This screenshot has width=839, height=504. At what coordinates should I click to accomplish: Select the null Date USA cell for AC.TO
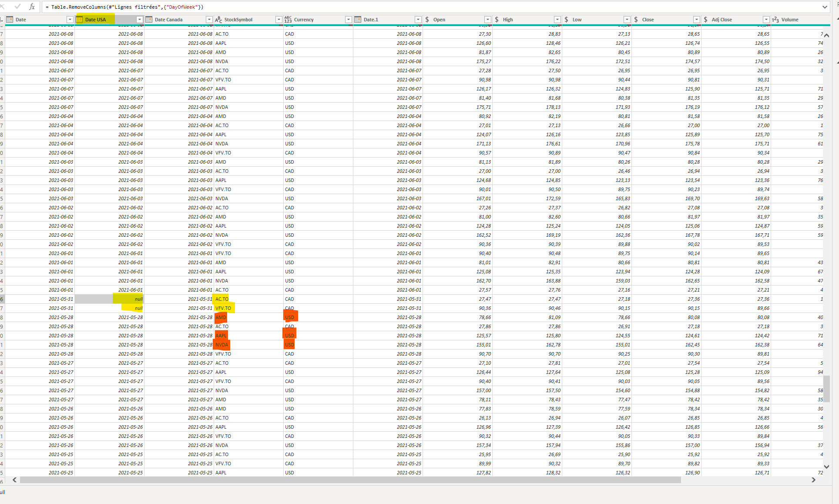tap(109, 299)
